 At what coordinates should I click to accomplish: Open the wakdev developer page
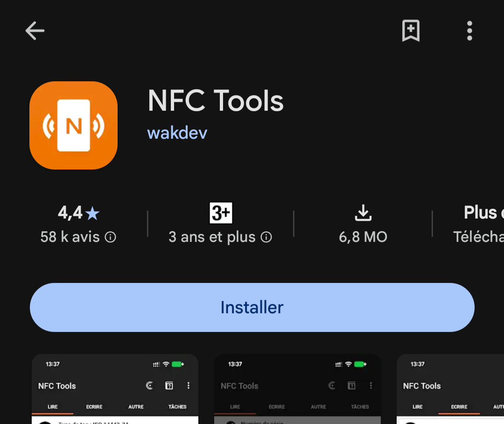tap(177, 133)
